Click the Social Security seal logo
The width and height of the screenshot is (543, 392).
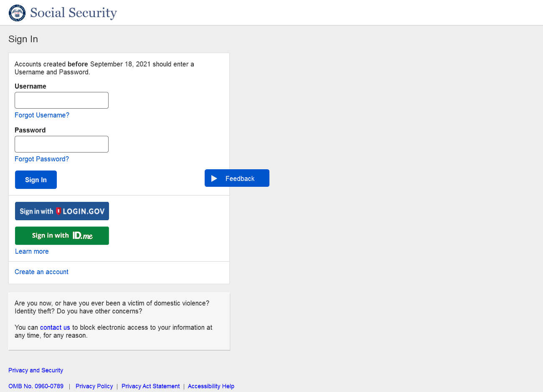[17, 13]
